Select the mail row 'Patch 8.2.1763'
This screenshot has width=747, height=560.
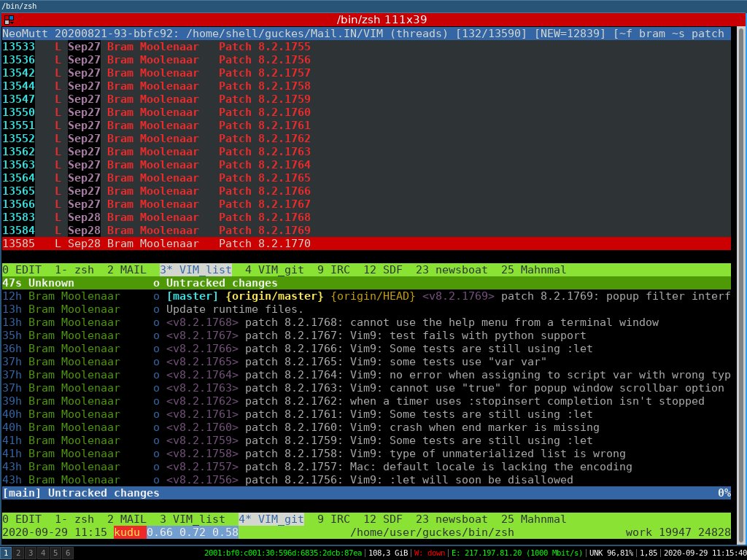click(x=366, y=152)
